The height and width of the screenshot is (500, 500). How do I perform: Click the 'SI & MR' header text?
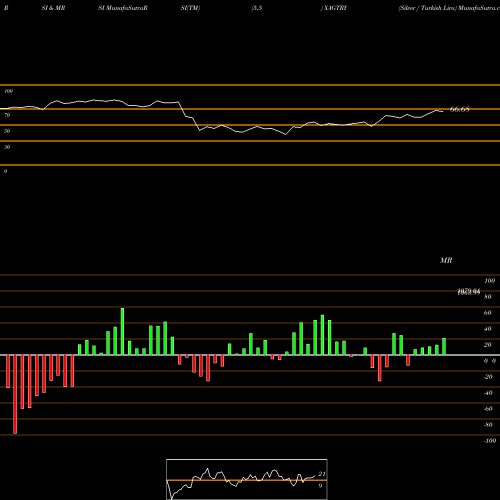coord(53,8)
